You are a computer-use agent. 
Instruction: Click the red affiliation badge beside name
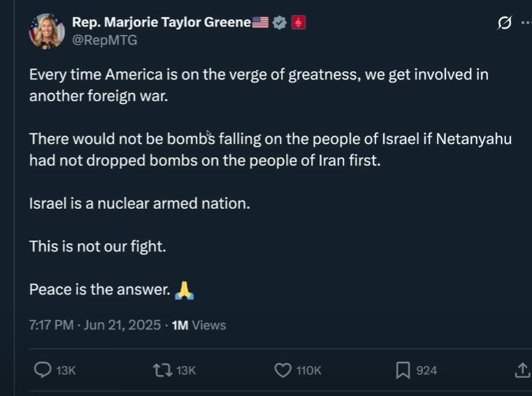click(x=298, y=22)
